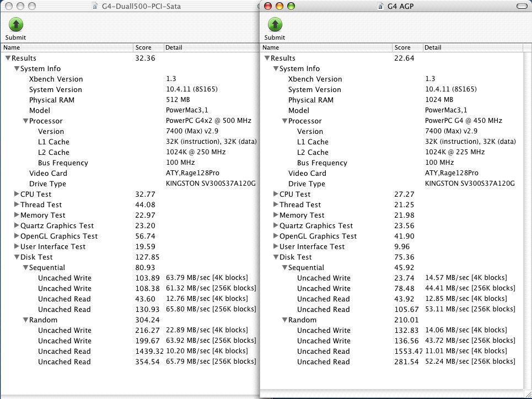Click Detail column header in G4-Duall500-PCI-Sata window
This screenshot has height=399, width=532.
click(212, 48)
